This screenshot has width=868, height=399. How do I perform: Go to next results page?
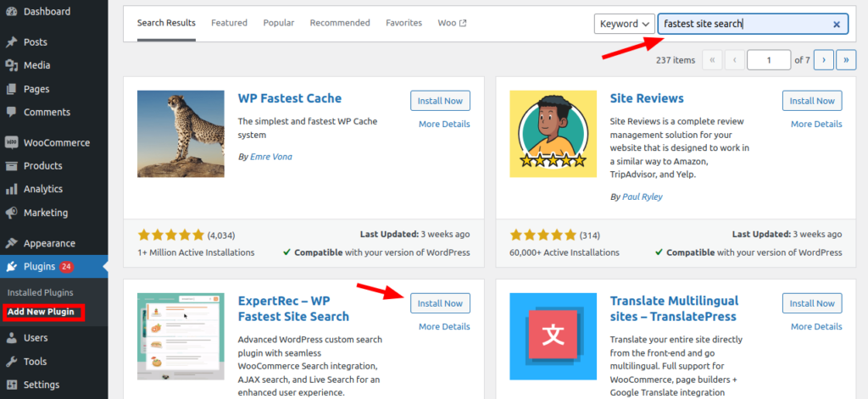(x=823, y=60)
